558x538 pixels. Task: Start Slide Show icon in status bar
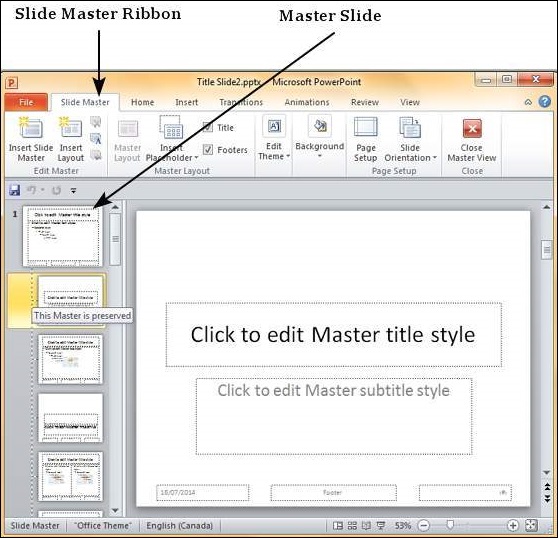click(381, 526)
